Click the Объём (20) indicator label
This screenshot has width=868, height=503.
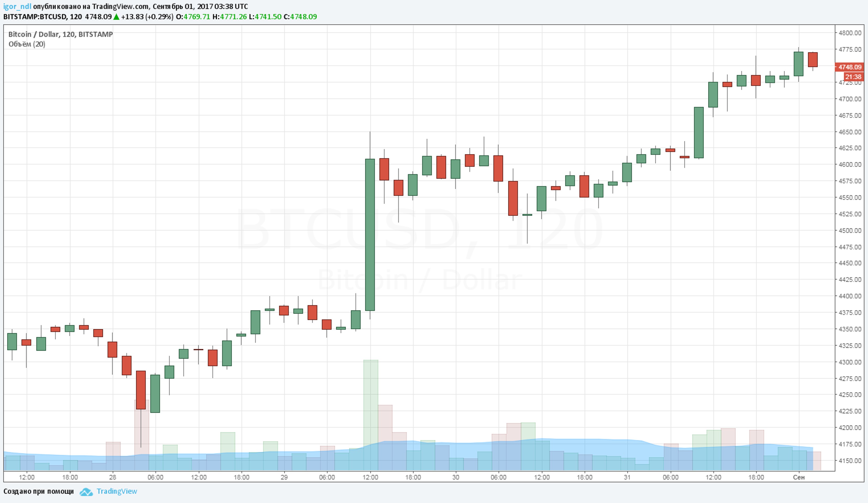pos(27,44)
